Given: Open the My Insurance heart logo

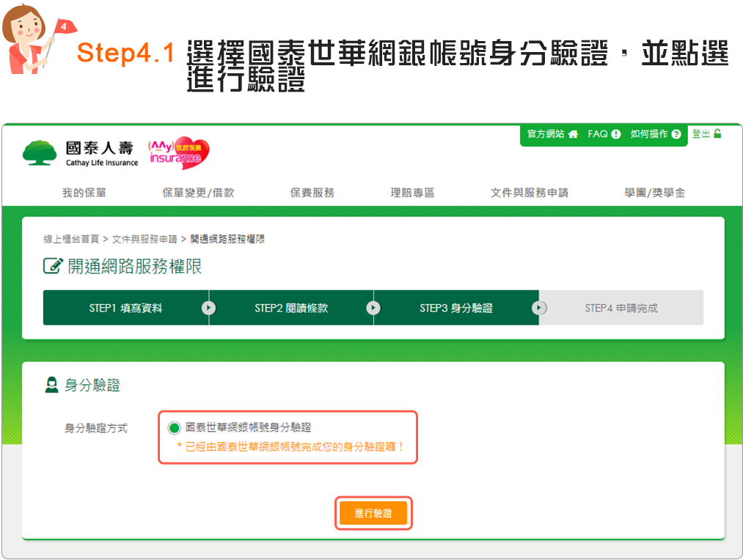Looking at the screenshot, I should coord(179,153).
